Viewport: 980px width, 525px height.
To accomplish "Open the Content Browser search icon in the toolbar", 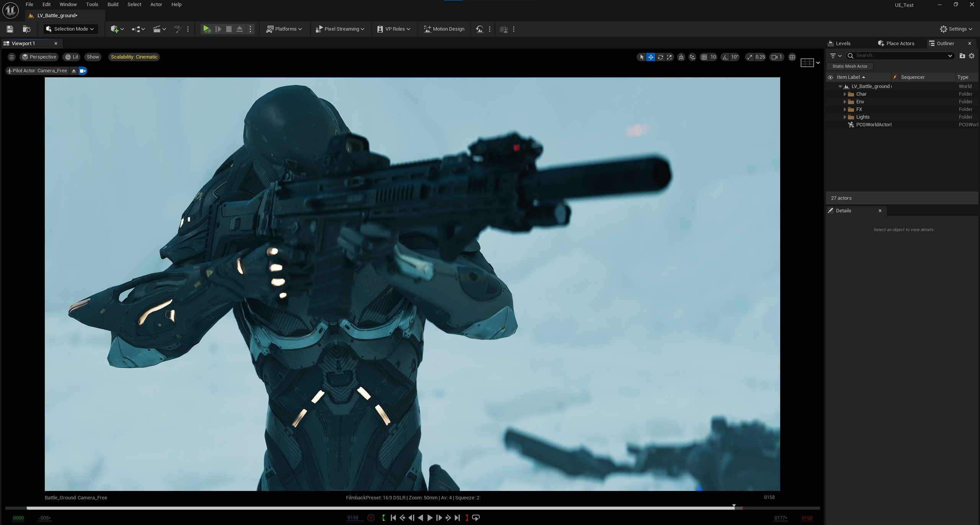I will 26,29.
